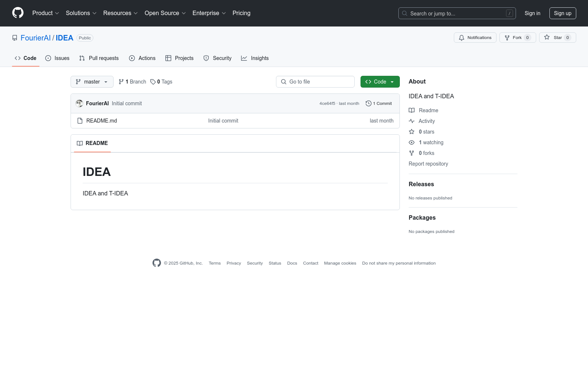Click the IDEA heading in README
The height and width of the screenshot is (368, 588).
pyautogui.click(x=97, y=172)
